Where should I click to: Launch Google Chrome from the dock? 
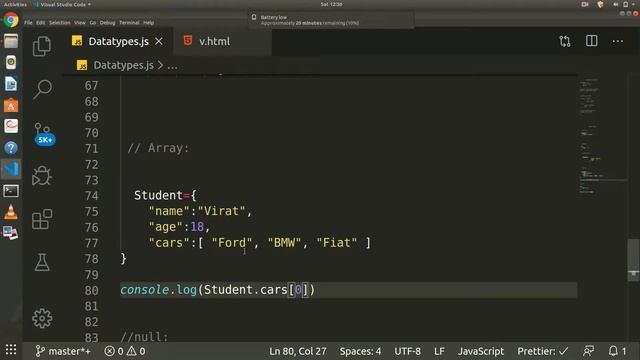(11, 20)
